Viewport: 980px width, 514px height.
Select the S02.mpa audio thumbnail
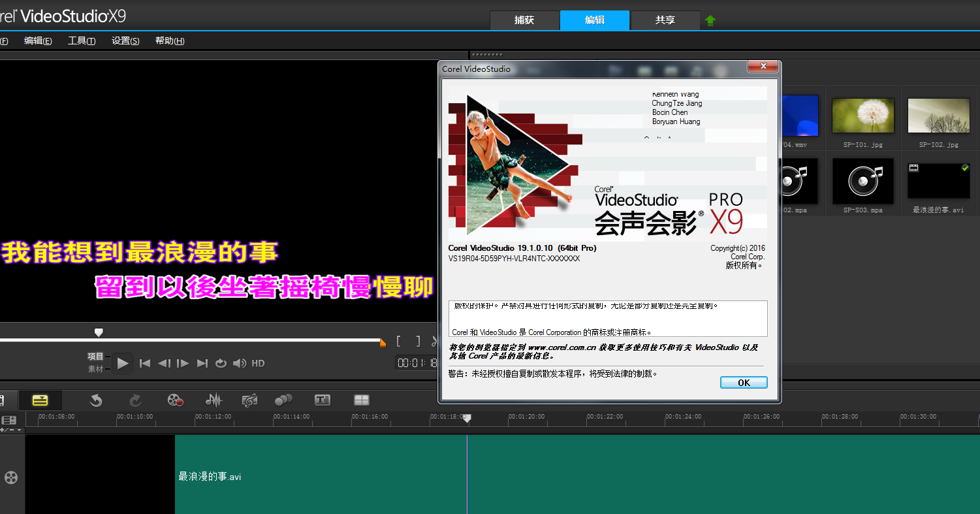pos(800,181)
